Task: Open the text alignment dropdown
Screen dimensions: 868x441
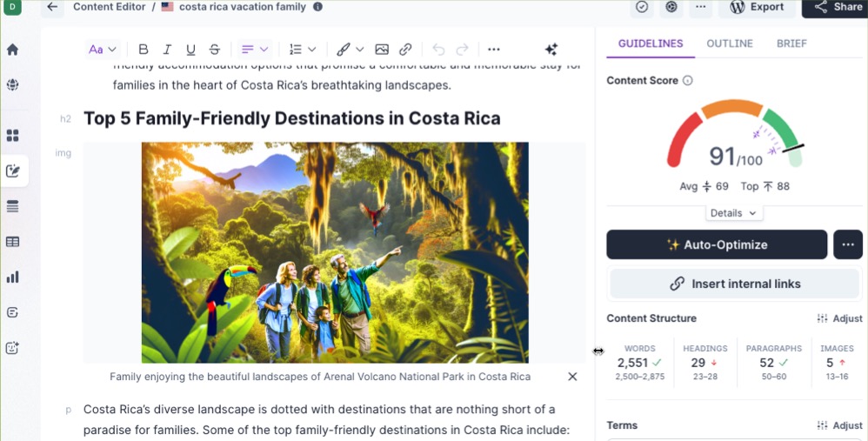Action: click(254, 50)
